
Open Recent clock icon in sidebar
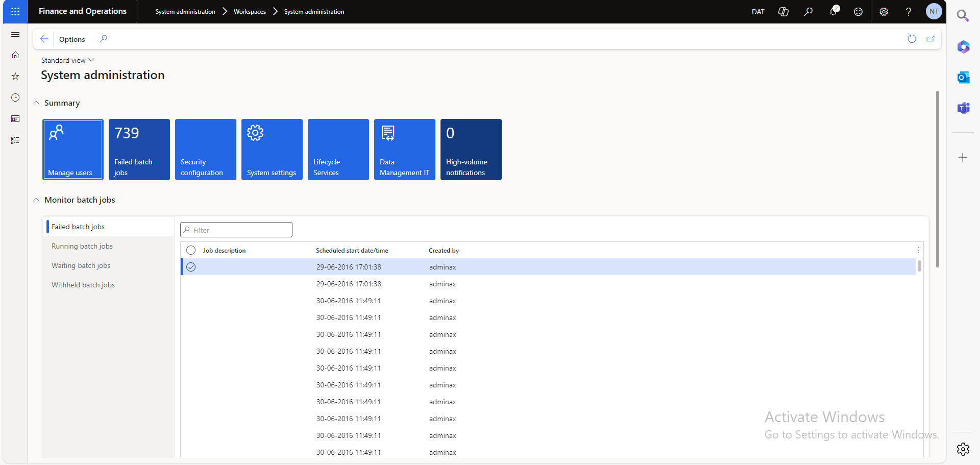point(15,97)
